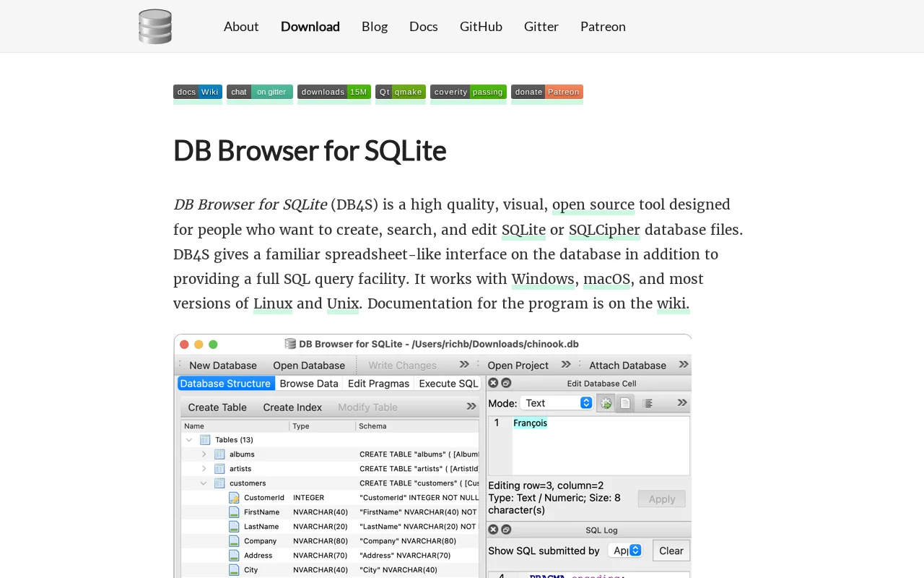Open the chat on gitter badge
Viewport: 924px width, 578px height.
pyautogui.click(x=260, y=92)
